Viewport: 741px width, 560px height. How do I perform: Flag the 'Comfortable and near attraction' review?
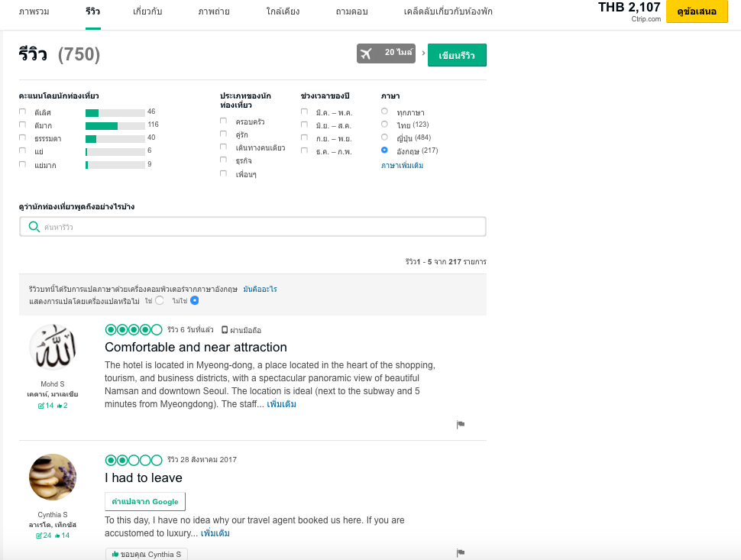[461, 424]
